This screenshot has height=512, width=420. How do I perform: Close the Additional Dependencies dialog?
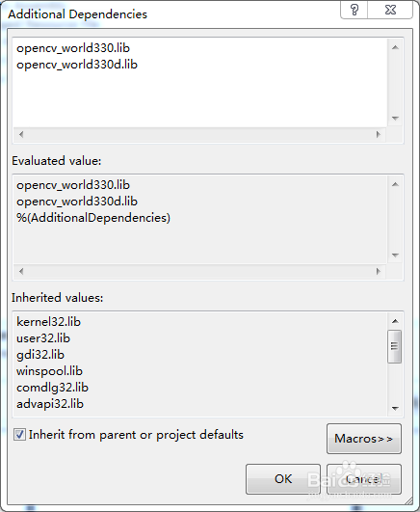click(x=390, y=10)
